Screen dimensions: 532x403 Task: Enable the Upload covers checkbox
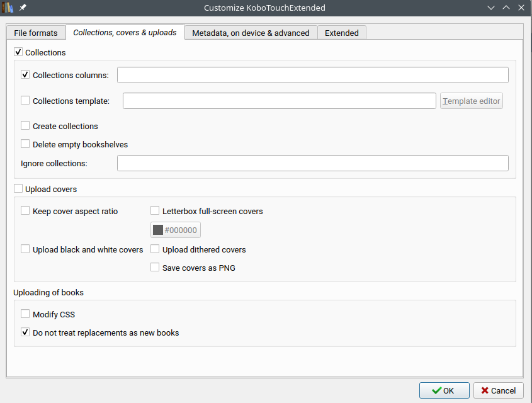tap(18, 189)
